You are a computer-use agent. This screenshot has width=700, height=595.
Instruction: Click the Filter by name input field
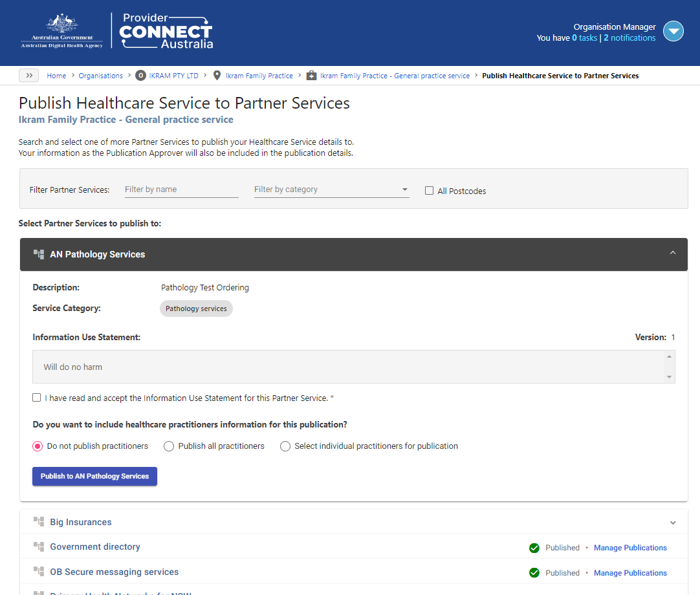[x=181, y=189]
